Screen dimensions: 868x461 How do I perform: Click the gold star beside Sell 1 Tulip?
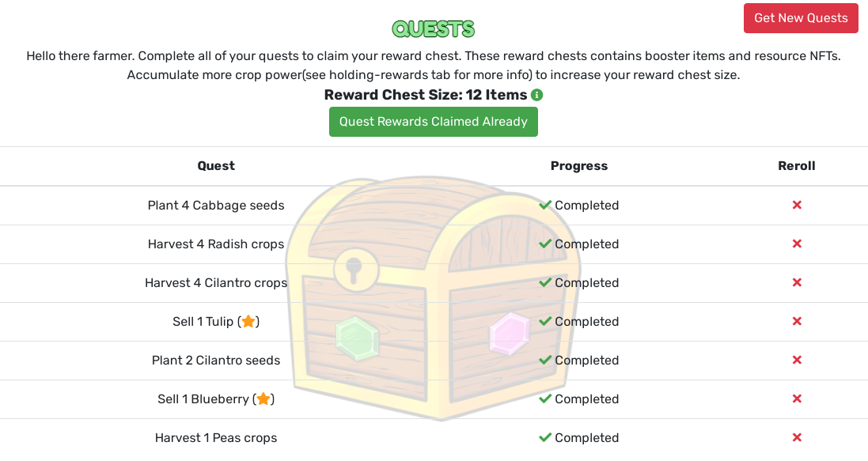248,321
